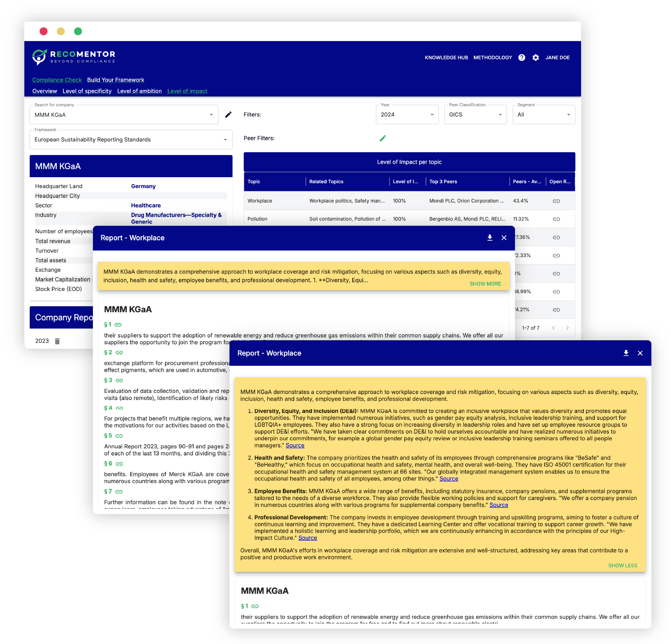Click the Germany headquarter value
Image resolution: width=671 pixels, height=644 pixels.
click(x=144, y=186)
